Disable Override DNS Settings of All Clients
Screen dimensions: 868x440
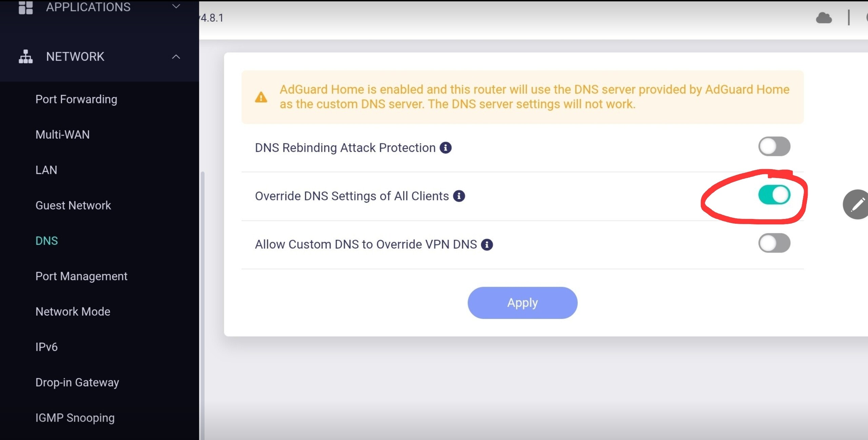pyautogui.click(x=774, y=195)
